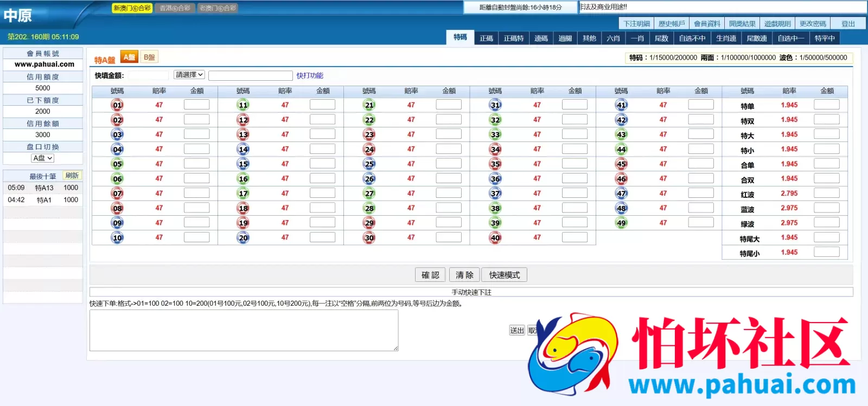Activate 快速模式 quick mode button
The width and height of the screenshot is (868, 406).
(505, 275)
